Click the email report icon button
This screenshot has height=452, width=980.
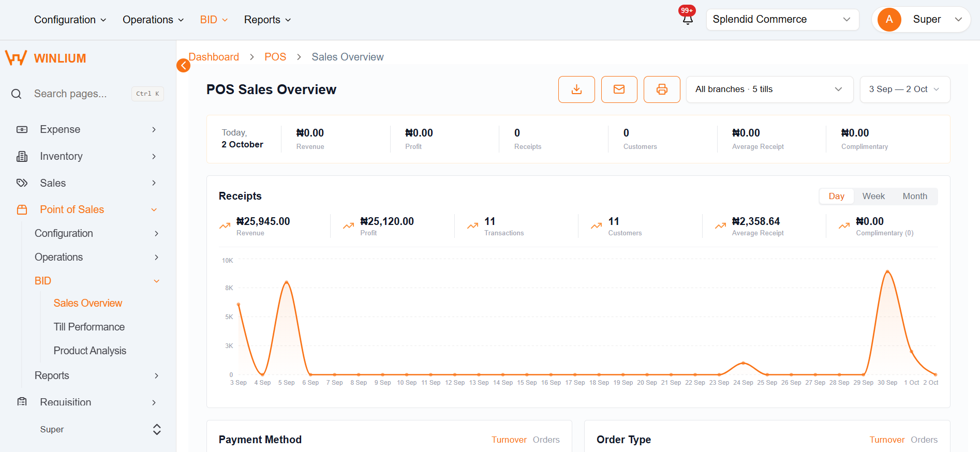click(x=619, y=89)
